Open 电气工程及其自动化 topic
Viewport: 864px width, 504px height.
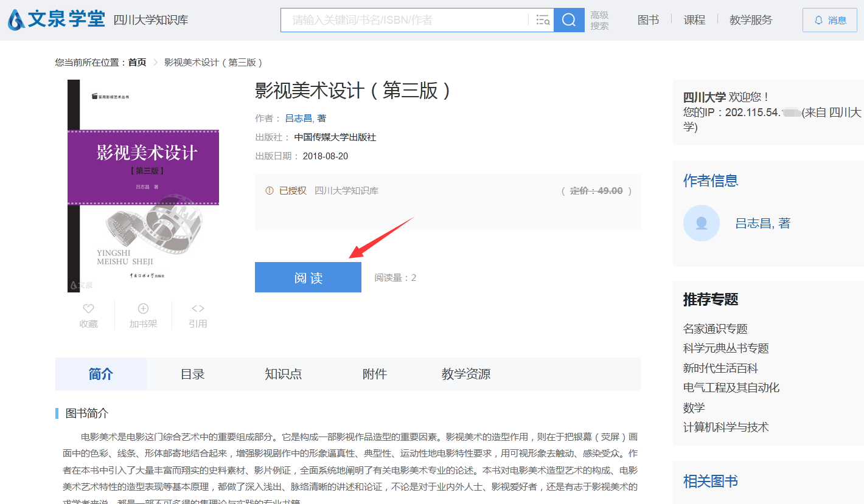pos(731,388)
